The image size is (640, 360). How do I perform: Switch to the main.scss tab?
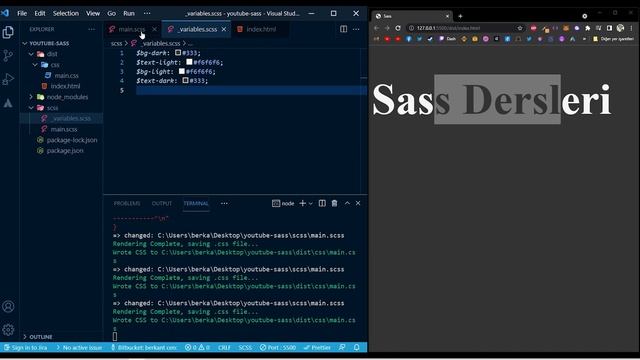(131, 29)
